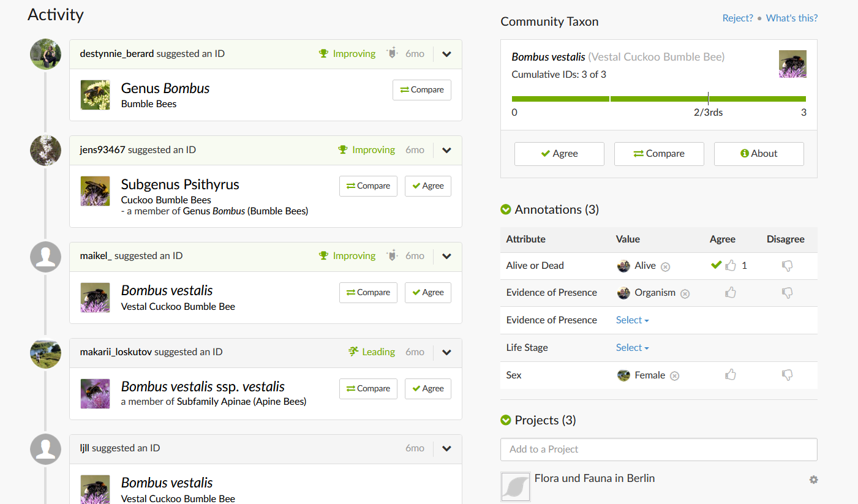Click the thumbs-down disagree icon for Sex annotation
The width and height of the screenshot is (858, 504).
[x=787, y=375]
